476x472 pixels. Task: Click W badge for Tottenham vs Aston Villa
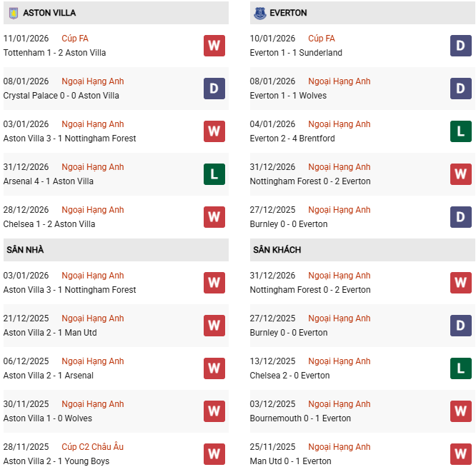[214, 46]
